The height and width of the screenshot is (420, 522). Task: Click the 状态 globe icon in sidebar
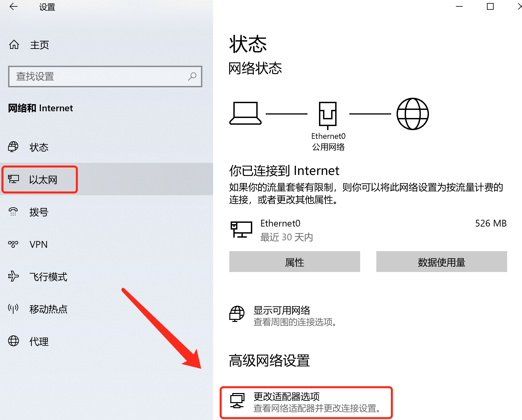tap(13, 147)
